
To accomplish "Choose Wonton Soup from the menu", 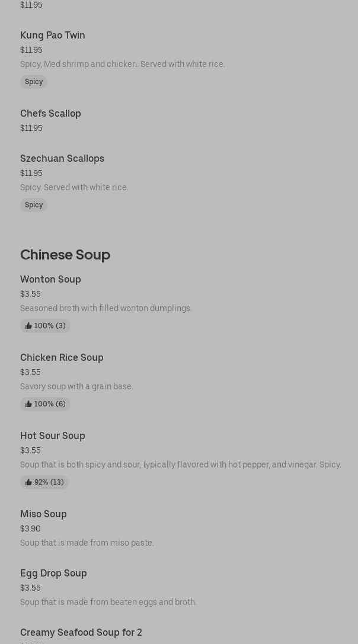I will point(50,280).
